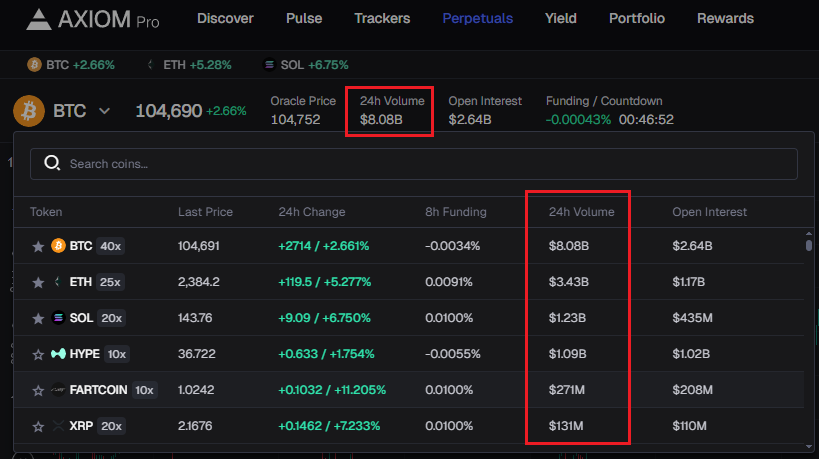Click the Oracle Price value 104,752
The height and width of the screenshot is (459, 819).
click(295, 120)
